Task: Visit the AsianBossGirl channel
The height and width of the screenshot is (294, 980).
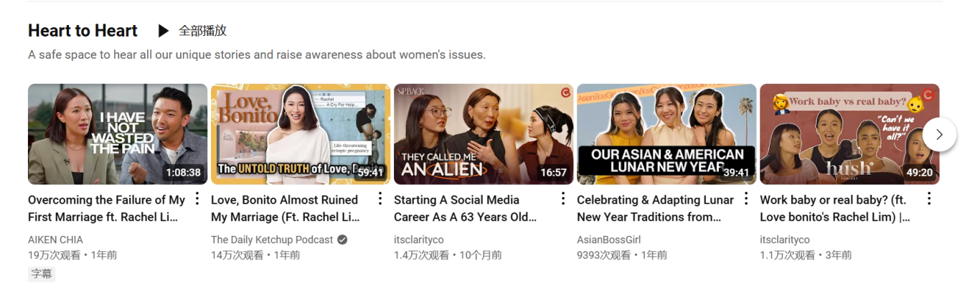Action: 608,240
